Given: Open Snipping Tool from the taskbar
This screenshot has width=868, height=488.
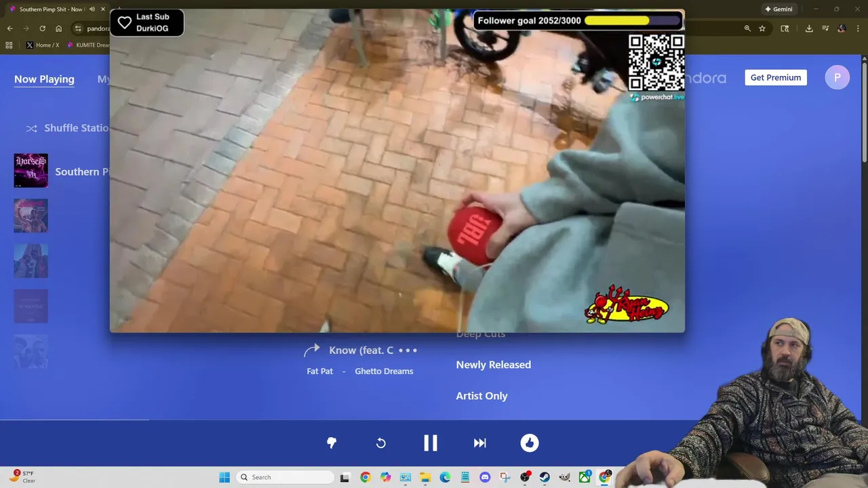Looking at the screenshot, I should coord(505,477).
